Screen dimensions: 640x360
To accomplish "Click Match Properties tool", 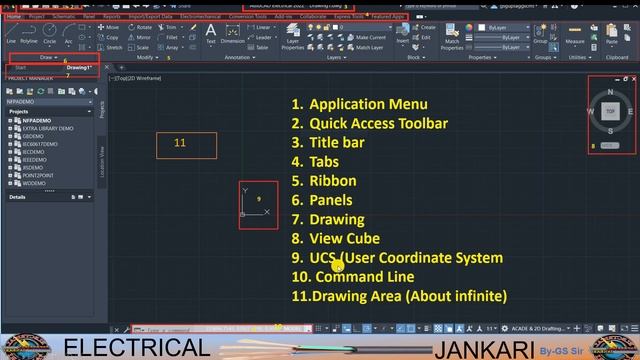I will [452, 37].
